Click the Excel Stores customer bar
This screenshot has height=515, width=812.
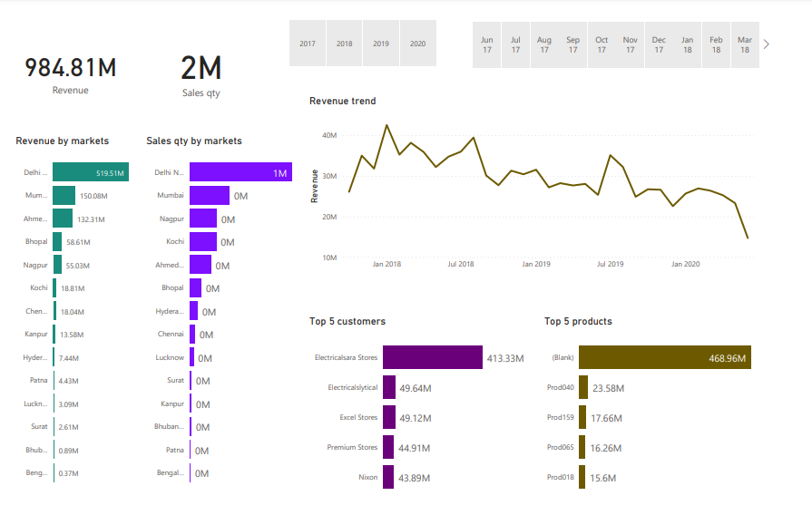(389, 417)
